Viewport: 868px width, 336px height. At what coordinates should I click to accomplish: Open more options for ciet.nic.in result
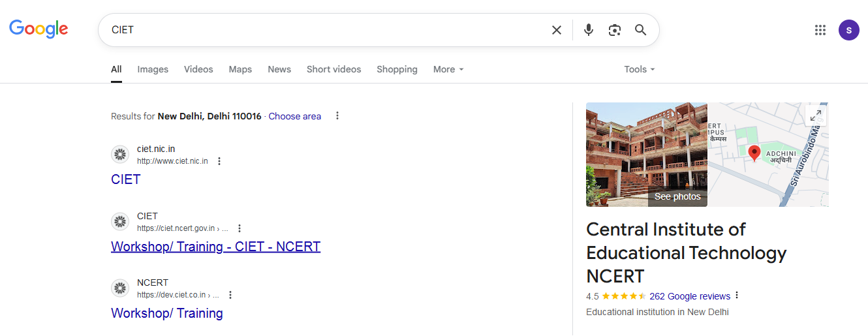(219, 161)
